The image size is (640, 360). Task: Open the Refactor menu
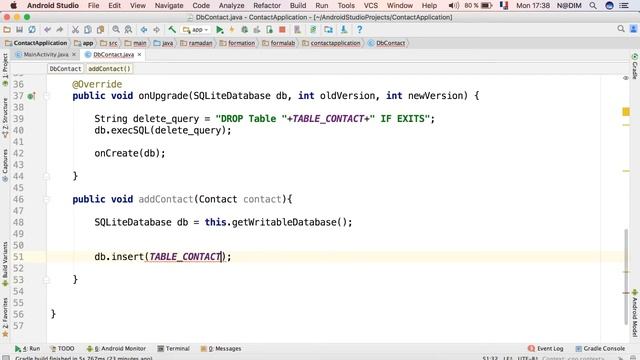(267, 5)
